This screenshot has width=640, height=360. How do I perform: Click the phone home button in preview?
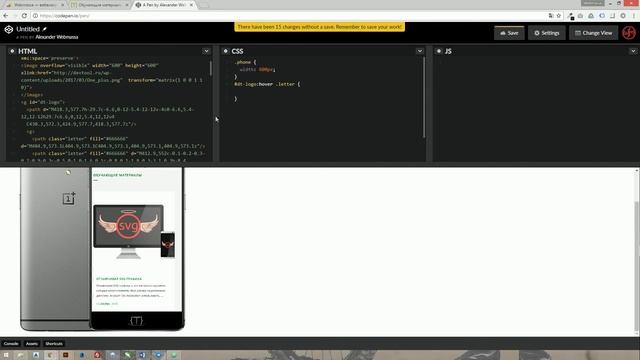[136, 321]
